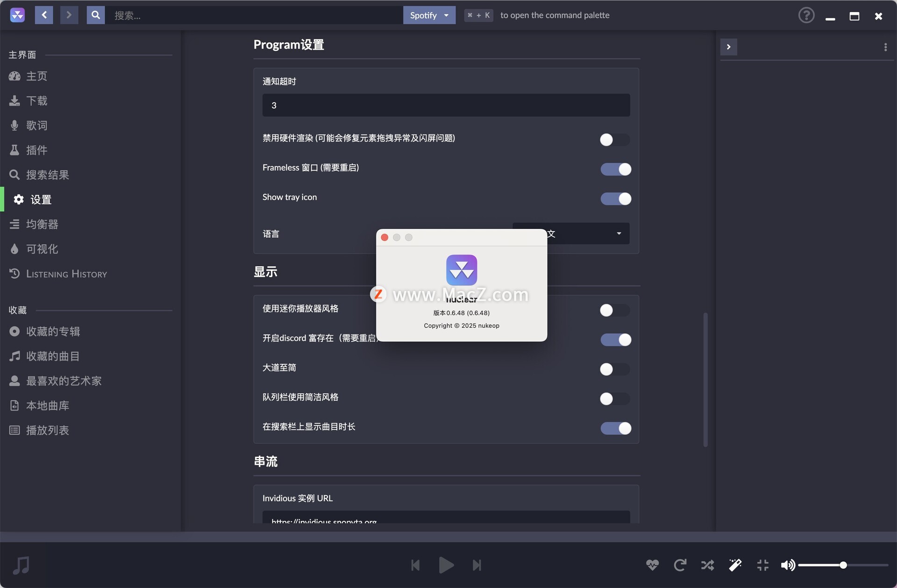The image size is (897, 588).
Task: Open 本地曲库 local library
Action: 39,406
